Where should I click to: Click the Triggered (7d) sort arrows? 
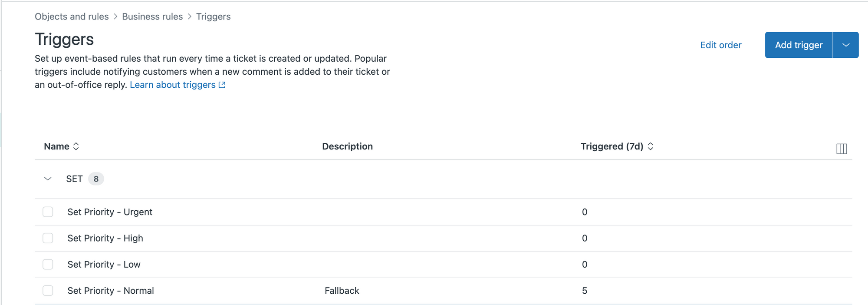pos(650,146)
